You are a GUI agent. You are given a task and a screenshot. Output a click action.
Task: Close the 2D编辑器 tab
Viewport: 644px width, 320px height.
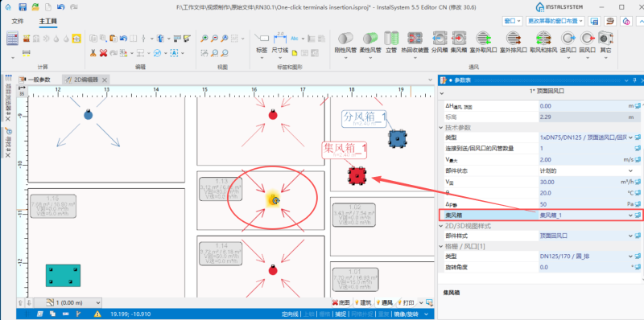click(105, 80)
